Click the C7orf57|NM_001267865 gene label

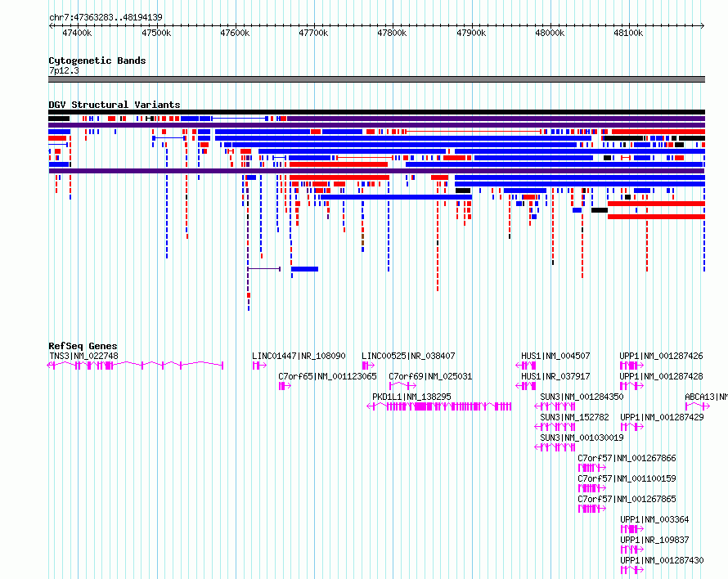(627, 499)
